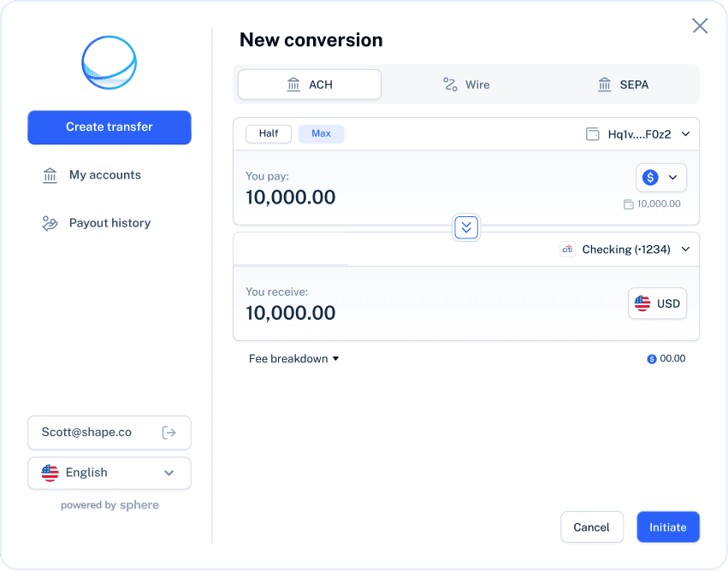728x571 pixels.
Task: Click the Scott@shape.co account field
Action: (x=109, y=433)
